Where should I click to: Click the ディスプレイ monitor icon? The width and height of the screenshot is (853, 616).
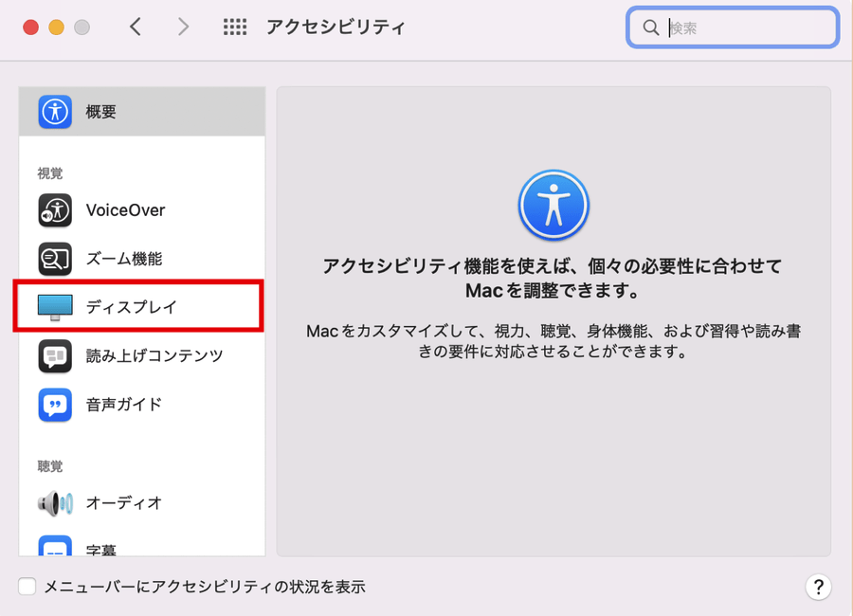55,307
